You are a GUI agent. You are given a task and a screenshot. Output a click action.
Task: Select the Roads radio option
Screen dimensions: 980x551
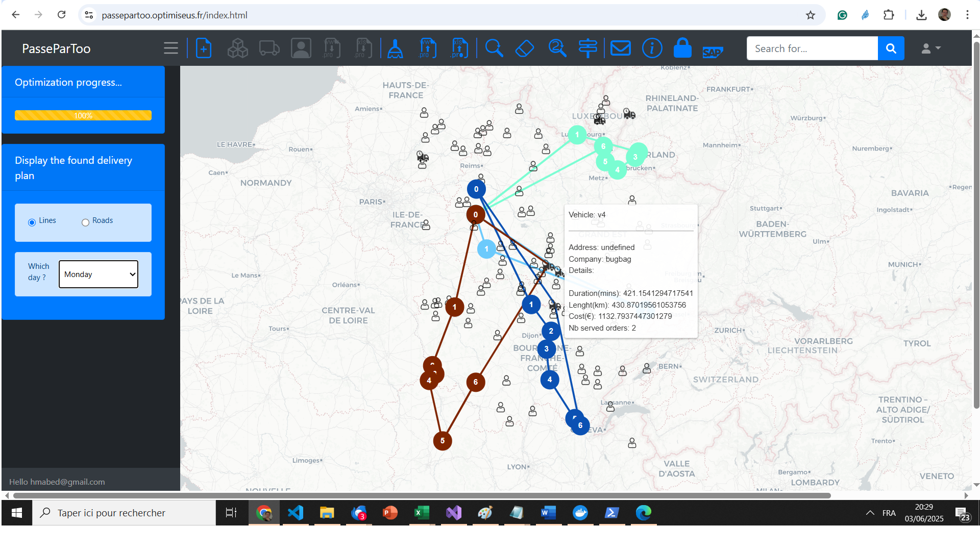[x=85, y=222]
